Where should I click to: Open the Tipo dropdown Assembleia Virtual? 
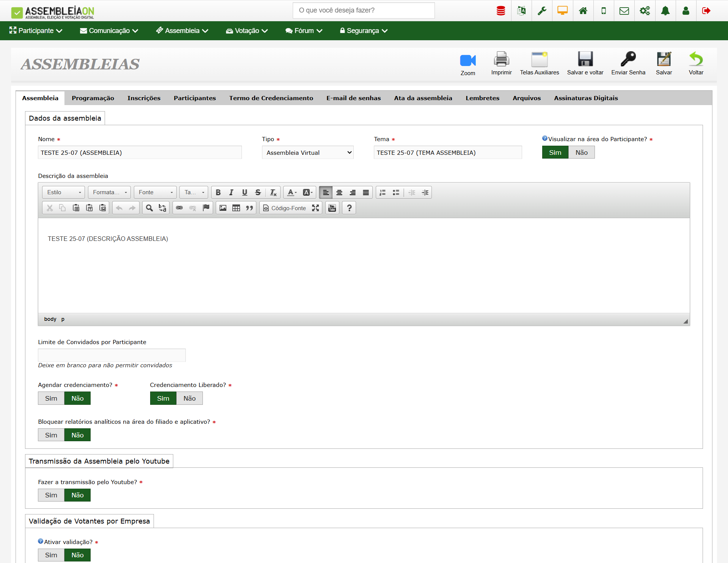click(308, 153)
